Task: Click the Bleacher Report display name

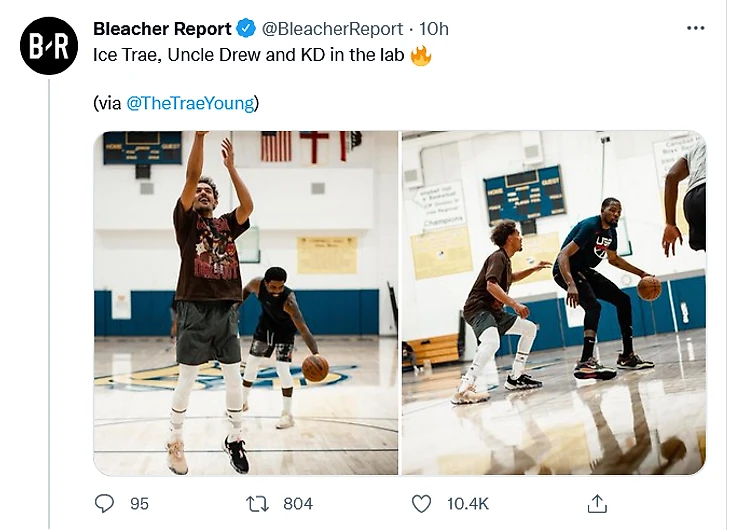Action: (x=162, y=29)
